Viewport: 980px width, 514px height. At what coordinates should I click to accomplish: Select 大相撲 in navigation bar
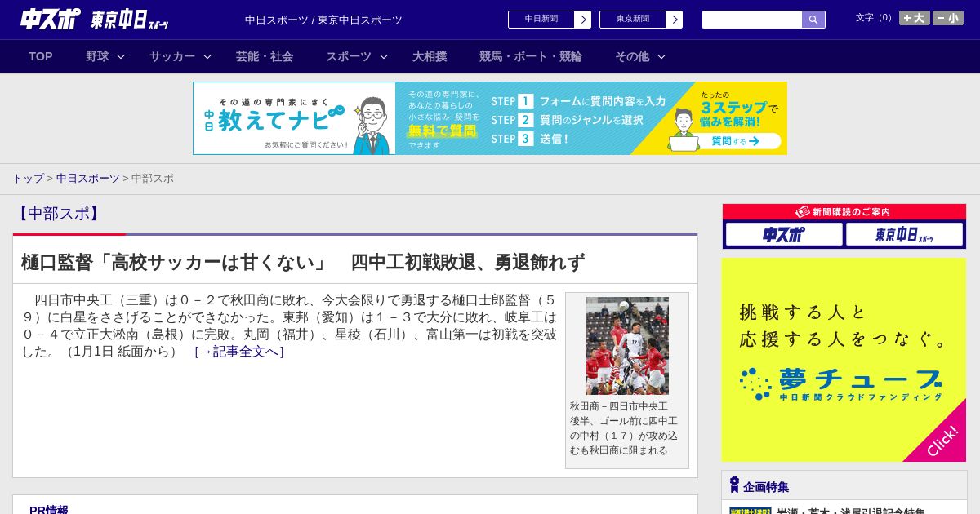point(430,56)
